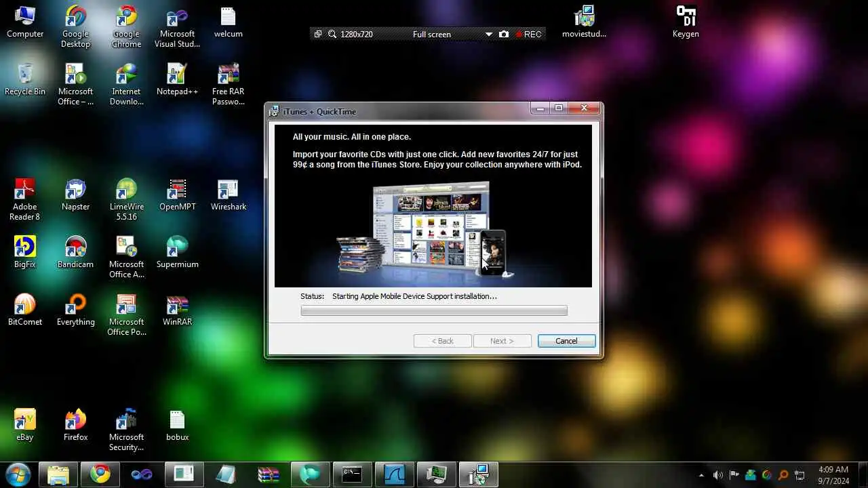Open the Recycle Bin
Viewport: 868px width, 488px height.
tap(25, 80)
